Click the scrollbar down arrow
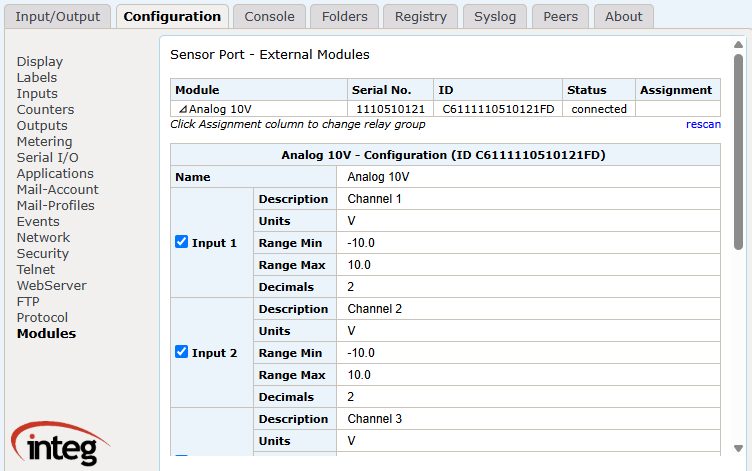 [x=738, y=448]
